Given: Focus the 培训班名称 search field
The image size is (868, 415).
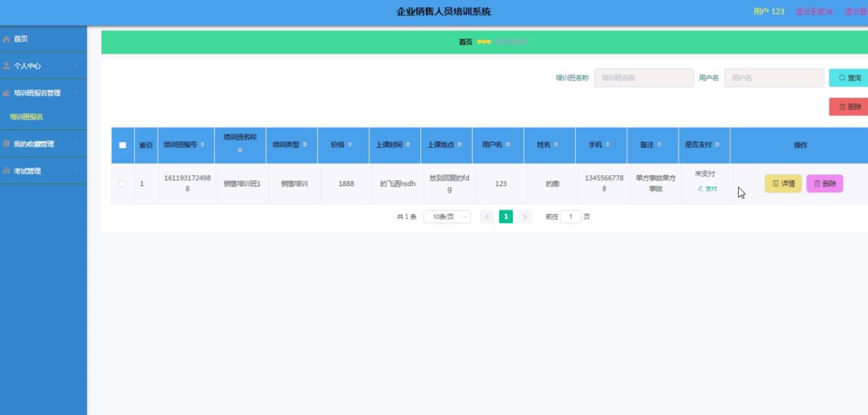Looking at the screenshot, I should coord(643,78).
